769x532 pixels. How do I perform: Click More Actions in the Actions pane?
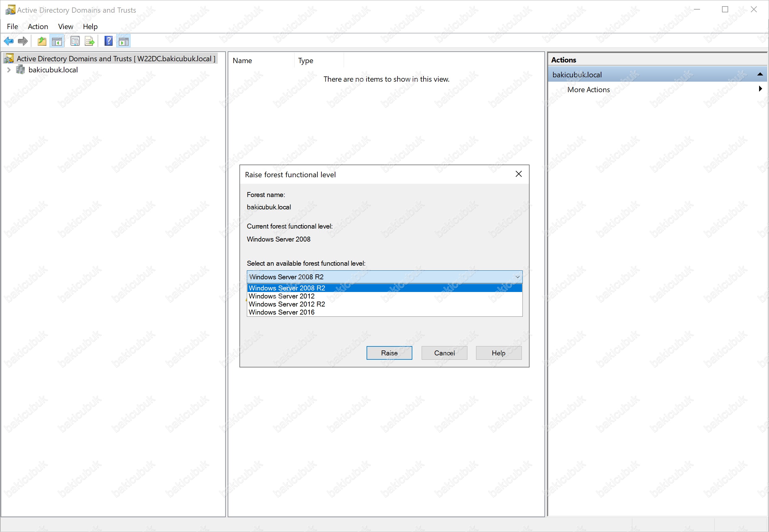click(588, 89)
